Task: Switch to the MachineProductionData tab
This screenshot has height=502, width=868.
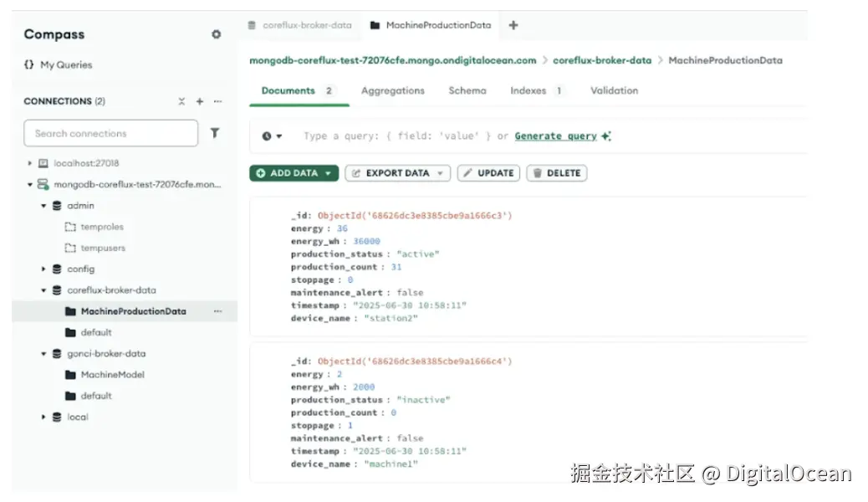Action: [x=431, y=25]
